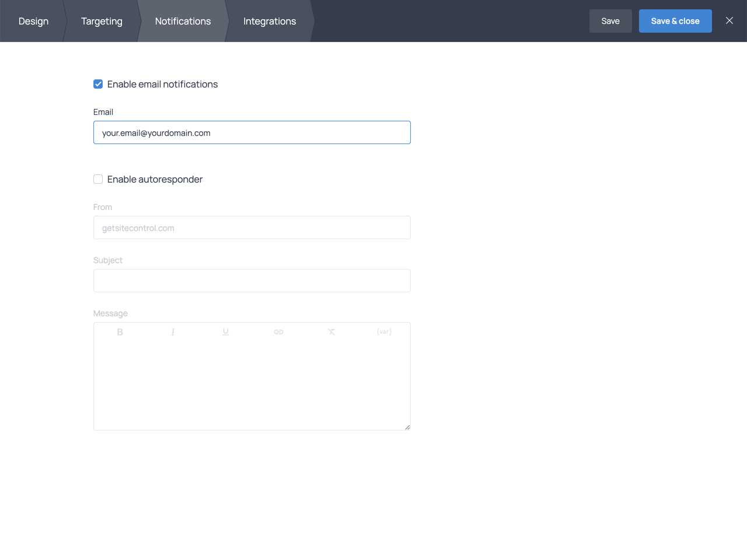The height and width of the screenshot is (560, 747).
Task: Click the resize grip of the Message box
Action: pyautogui.click(x=407, y=426)
